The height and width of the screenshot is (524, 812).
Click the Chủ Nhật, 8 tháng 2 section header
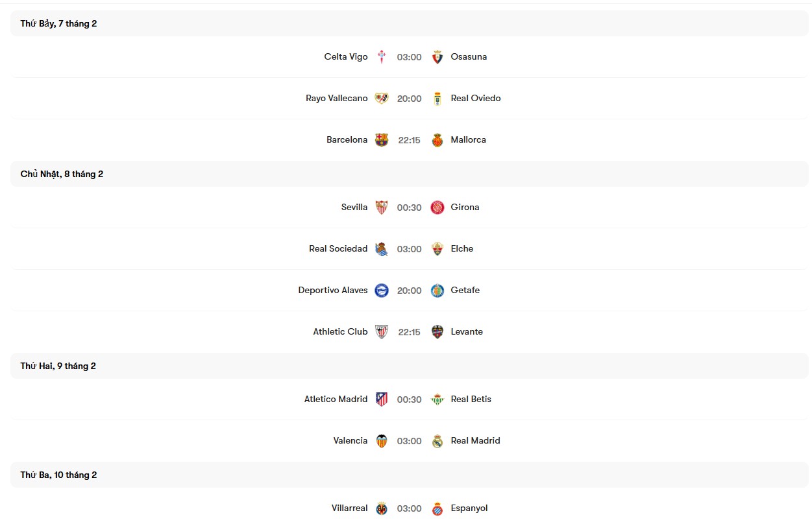[x=62, y=173]
